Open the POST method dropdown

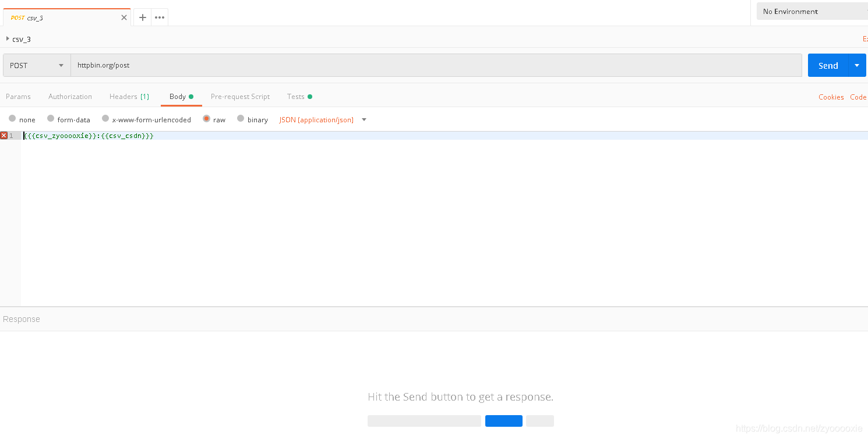coord(37,65)
